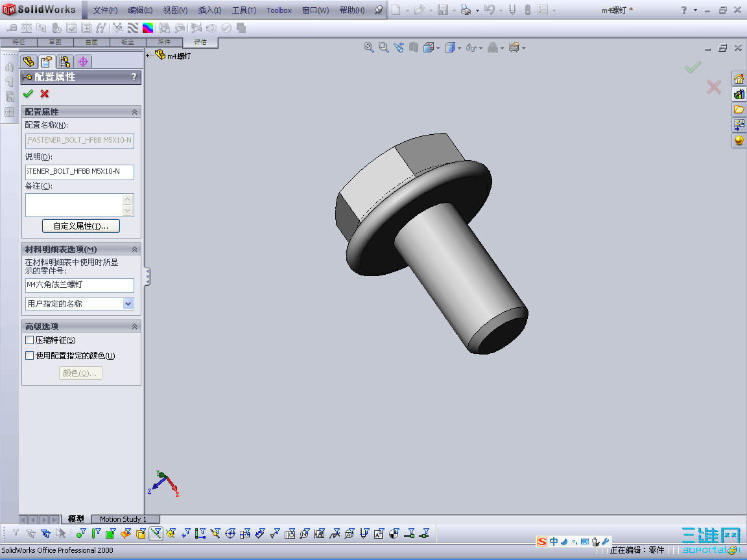Switch to the PropertyManager tab icon
The width and height of the screenshot is (747, 560).
[x=47, y=62]
